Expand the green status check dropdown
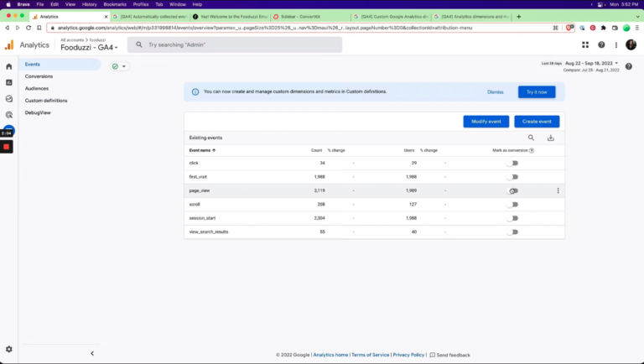 tap(120, 66)
